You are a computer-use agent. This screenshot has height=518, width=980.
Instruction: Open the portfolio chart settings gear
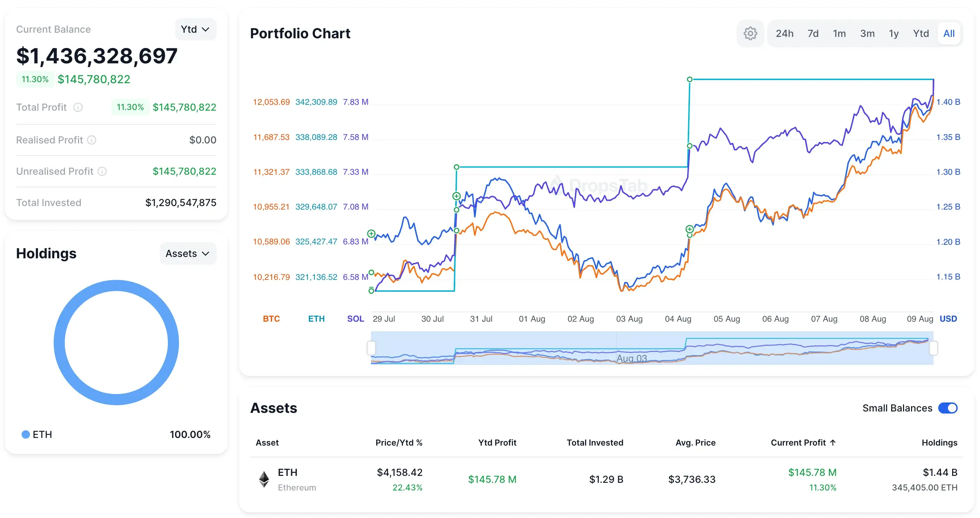click(x=750, y=33)
